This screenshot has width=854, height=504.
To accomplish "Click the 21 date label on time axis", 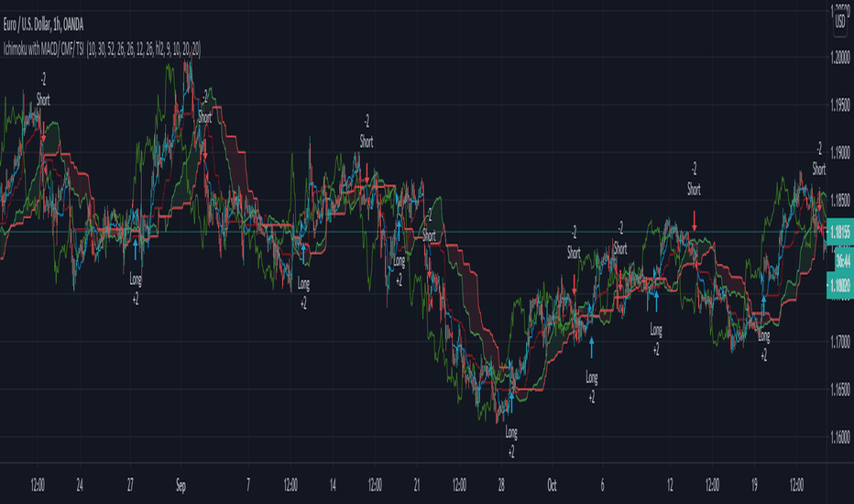I will tap(417, 485).
